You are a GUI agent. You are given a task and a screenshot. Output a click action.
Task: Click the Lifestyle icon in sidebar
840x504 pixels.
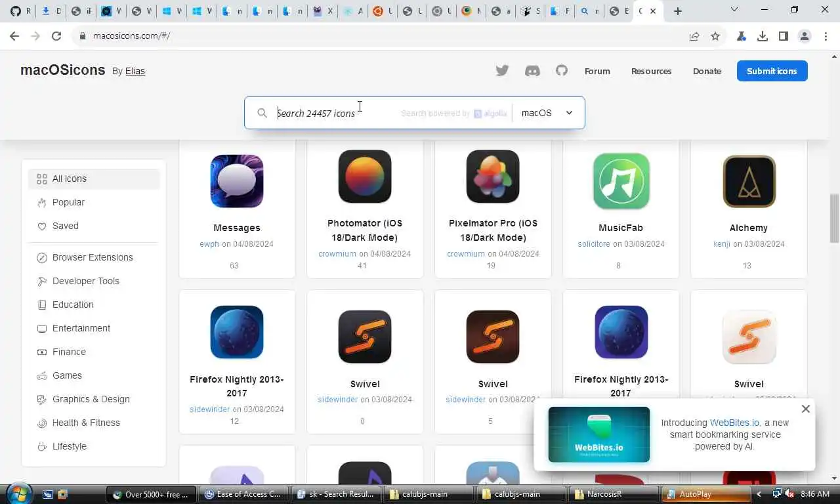click(42, 446)
